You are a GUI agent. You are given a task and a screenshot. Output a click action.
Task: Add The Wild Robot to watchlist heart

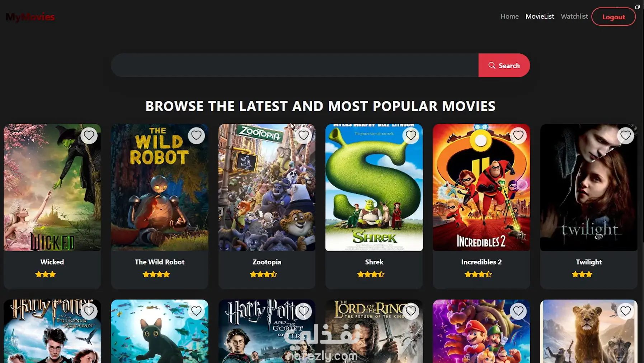196,135
